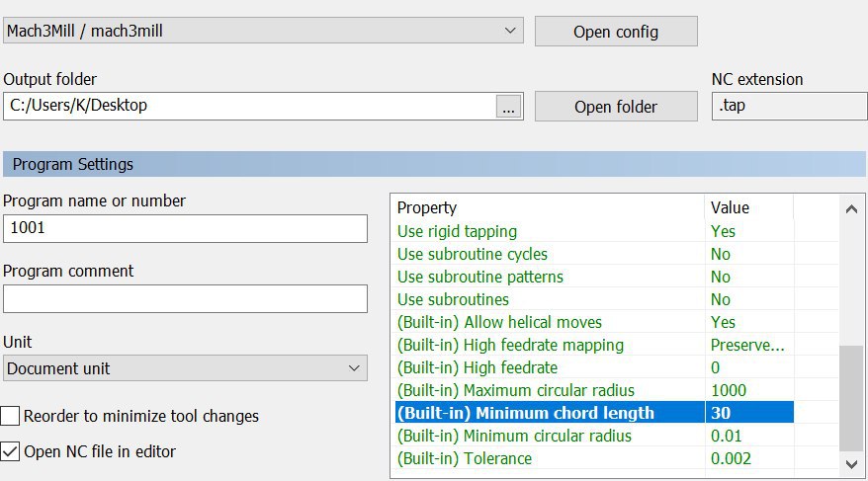
Task: Click the Output folder path field
Action: pyautogui.click(x=250, y=106)
